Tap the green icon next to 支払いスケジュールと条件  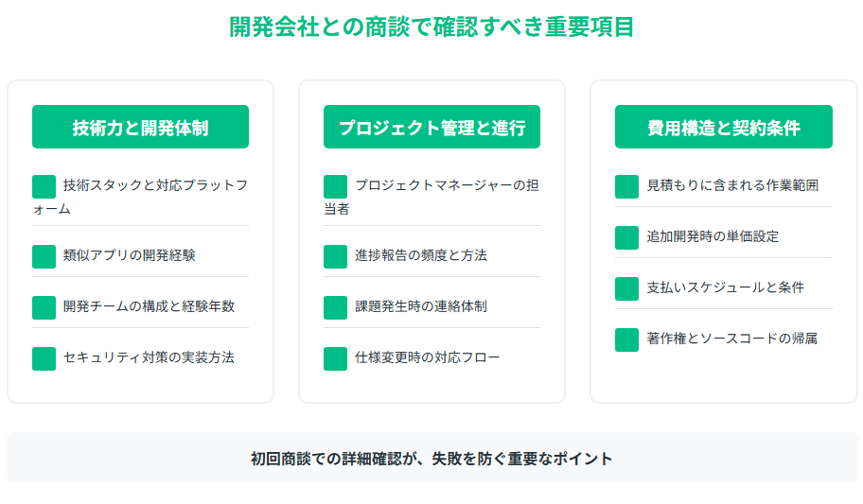click(626, 288)
